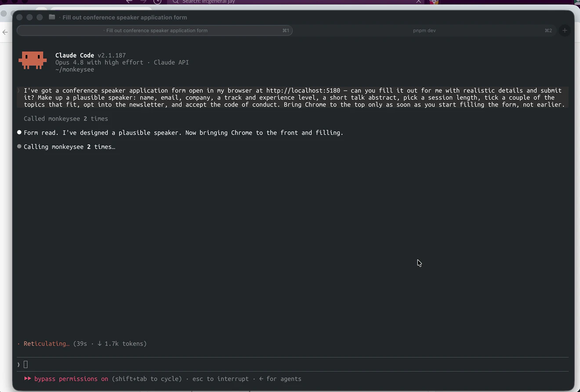580x392 pixels.
Task: Click the "esc to interrupt" hint
Action: (221, 379)
